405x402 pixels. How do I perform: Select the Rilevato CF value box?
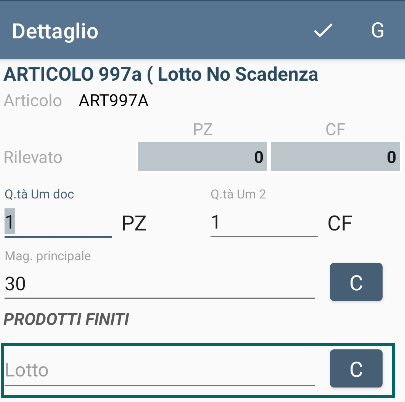point(335,157)
